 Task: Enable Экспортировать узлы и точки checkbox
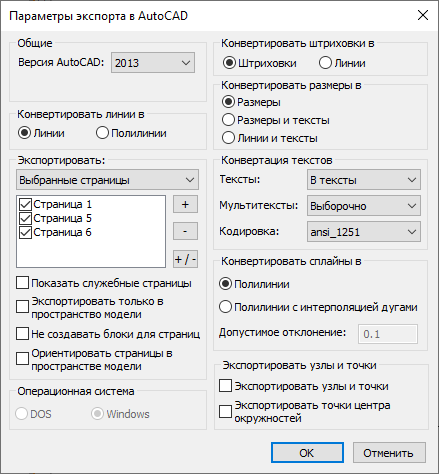(225, 386)
